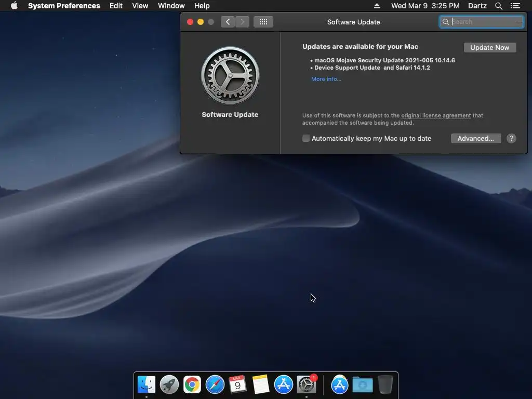
Task: Open Calendar from the Dock
Action: pos(237,385)
